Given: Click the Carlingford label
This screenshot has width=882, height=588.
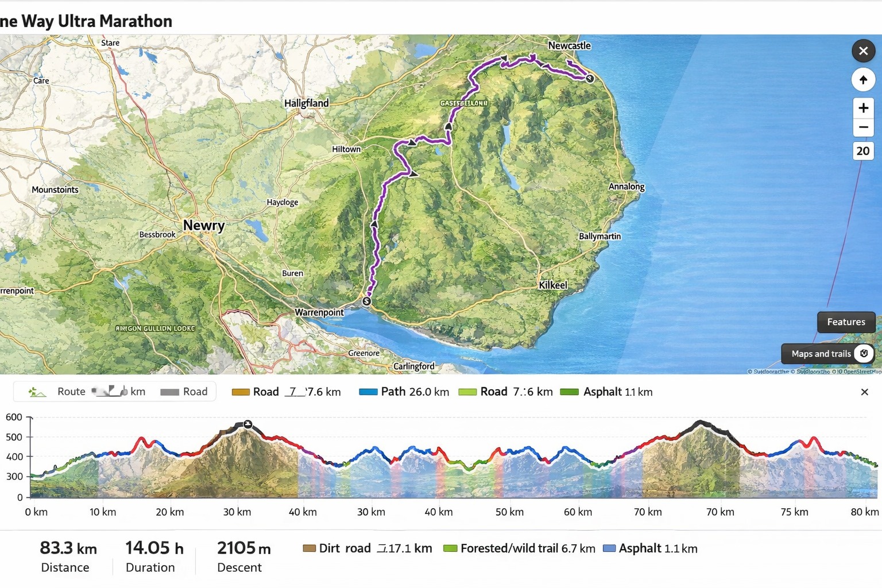Looking at the screenshot, I should (x=414, y=366).
